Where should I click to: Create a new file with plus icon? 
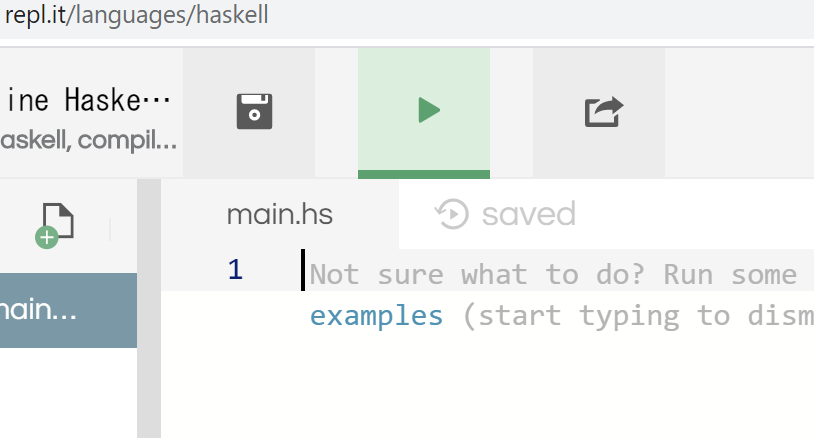[55, 226]
